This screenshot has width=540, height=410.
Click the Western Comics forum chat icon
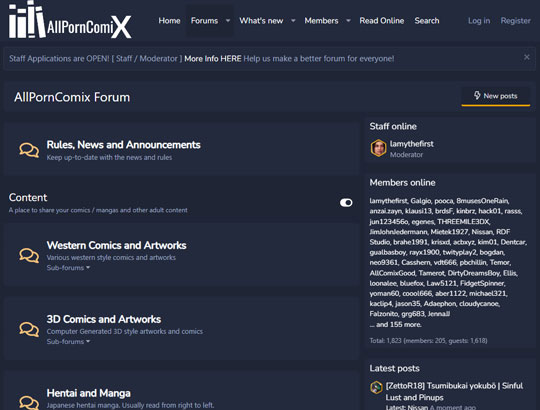click(x=29, y=255)
